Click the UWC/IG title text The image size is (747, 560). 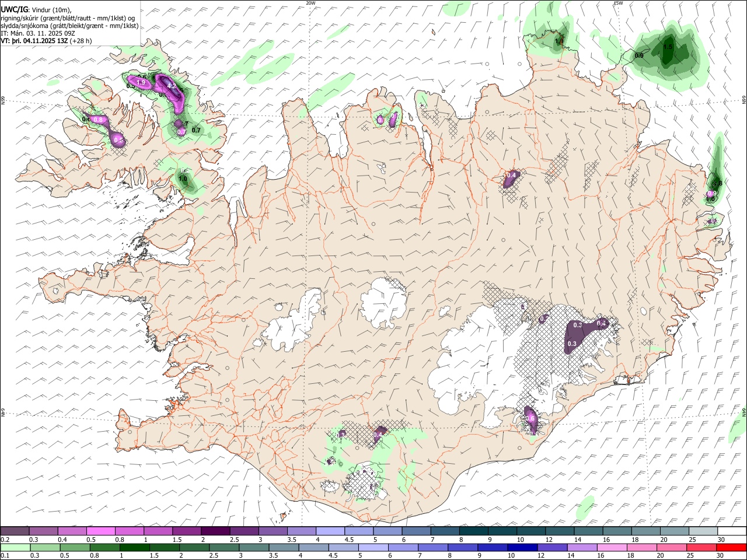[x=13, y=10]
